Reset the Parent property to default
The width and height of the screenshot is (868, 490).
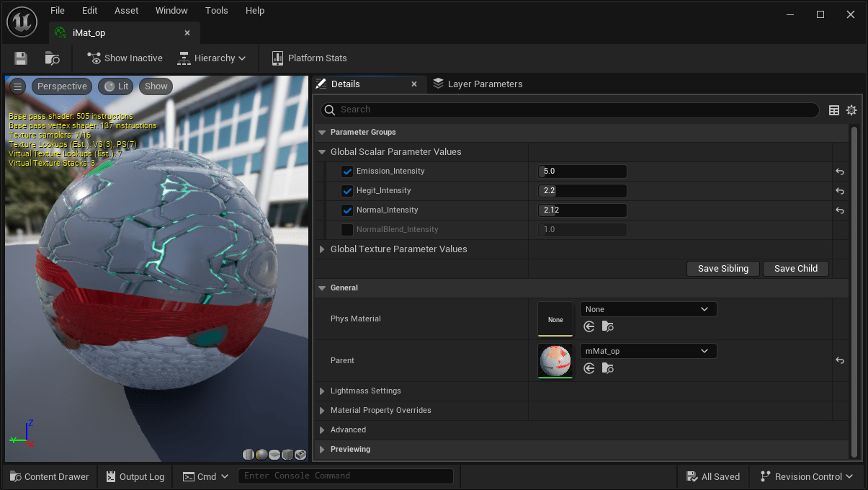pyautogui.click(x=840, y=360)
